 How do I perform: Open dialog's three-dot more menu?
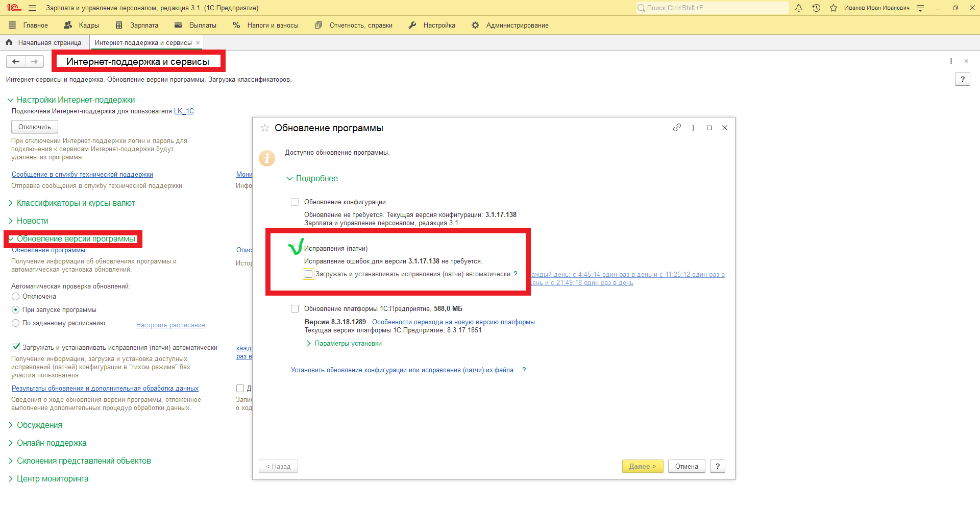693,128
